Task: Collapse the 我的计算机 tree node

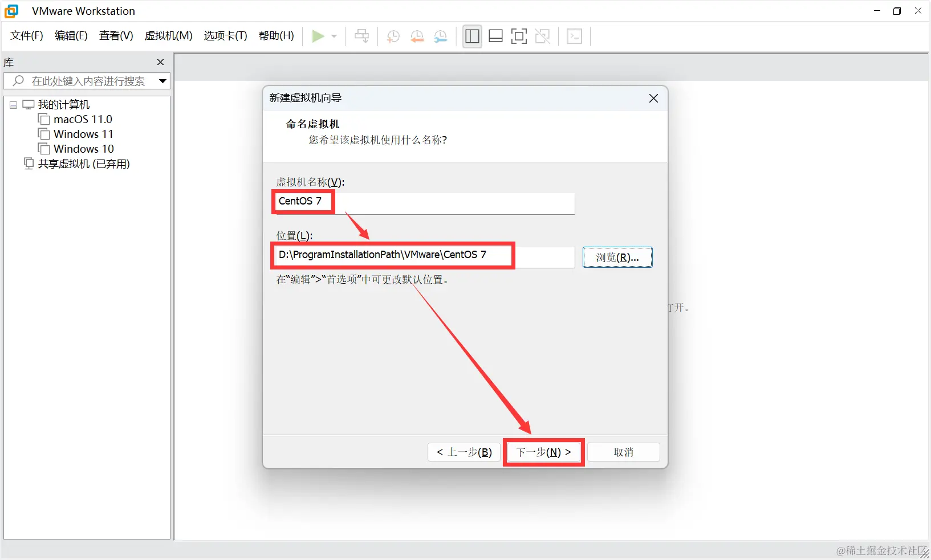Action: tap(13, 105)
